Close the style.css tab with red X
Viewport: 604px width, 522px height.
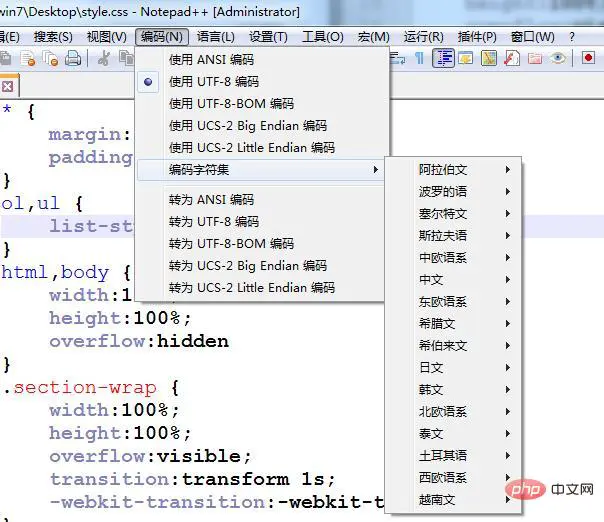tap(6, 86)
